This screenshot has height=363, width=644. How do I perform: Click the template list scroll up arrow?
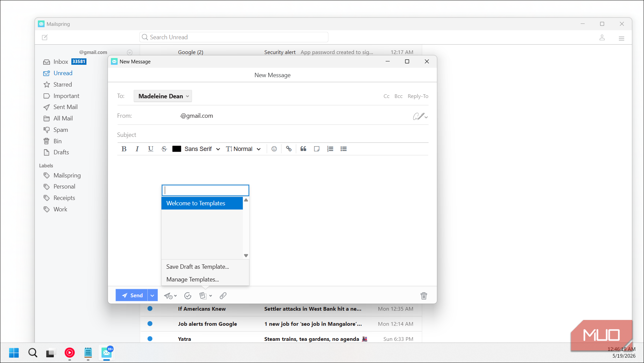[x=246, y=200]
